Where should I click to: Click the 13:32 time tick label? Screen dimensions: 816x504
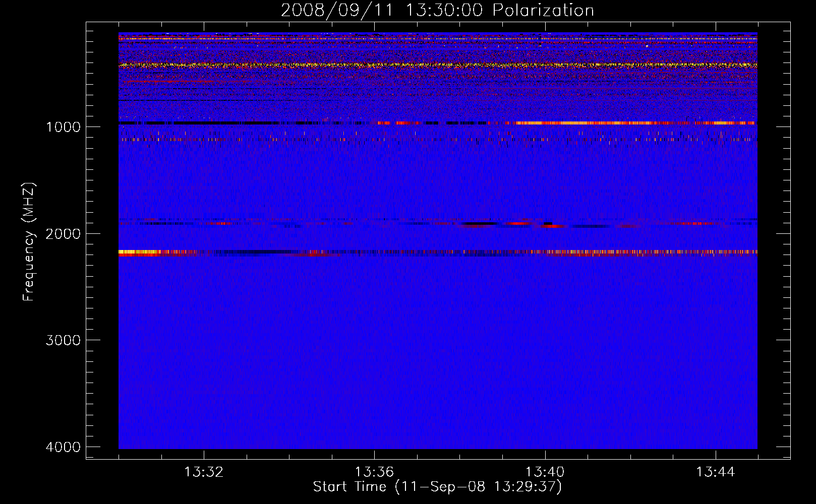204,472
